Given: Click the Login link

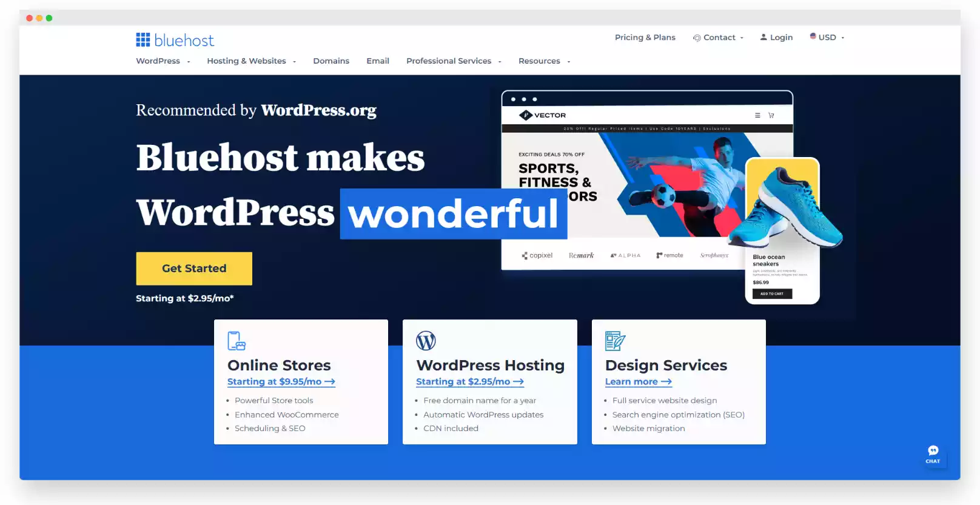Looking at the screenshot, I should [x=781, y=37].
